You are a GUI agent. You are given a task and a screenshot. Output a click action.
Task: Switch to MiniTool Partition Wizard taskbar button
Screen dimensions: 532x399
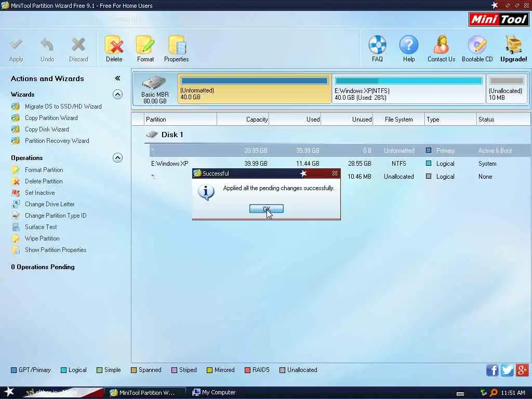point(145,393)
